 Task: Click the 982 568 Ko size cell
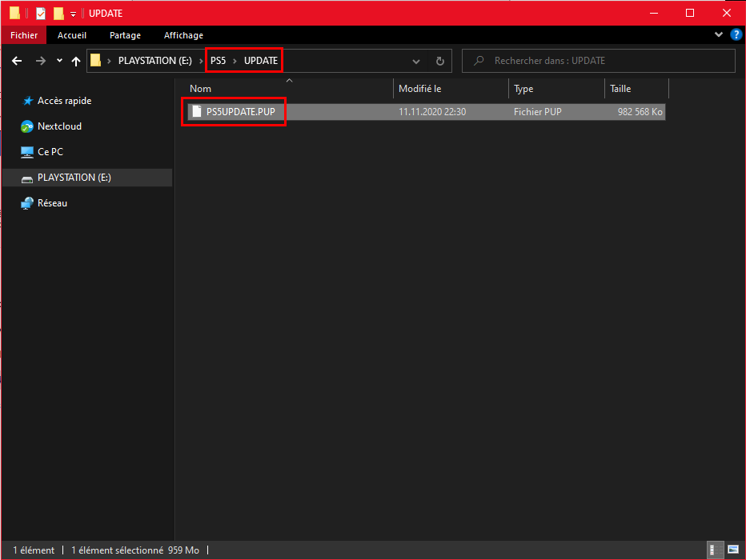[640, 112]
